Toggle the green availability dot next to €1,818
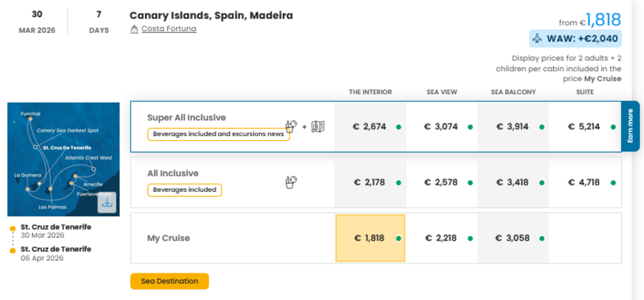Screen dimensions: 644x300 (398, 238)
